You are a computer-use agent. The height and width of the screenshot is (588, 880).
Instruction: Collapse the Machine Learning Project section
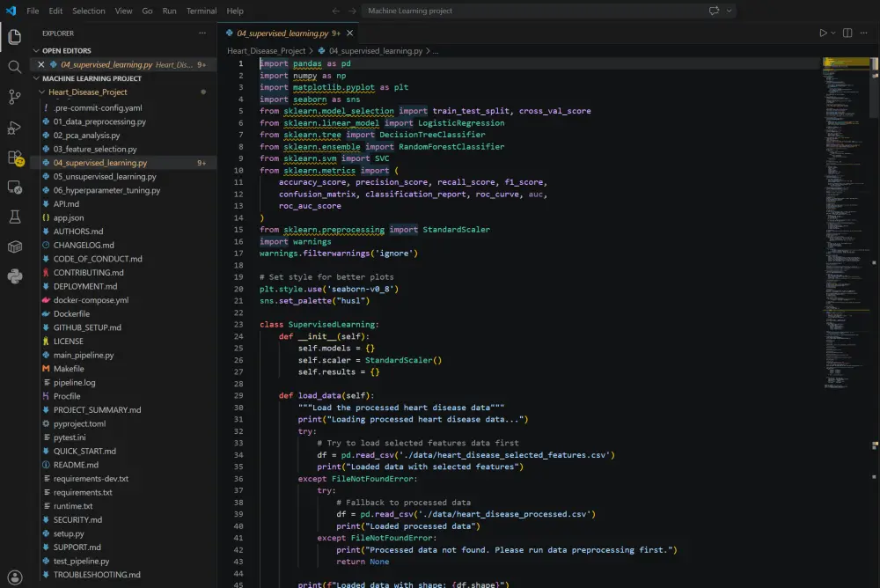pos(36,78)
